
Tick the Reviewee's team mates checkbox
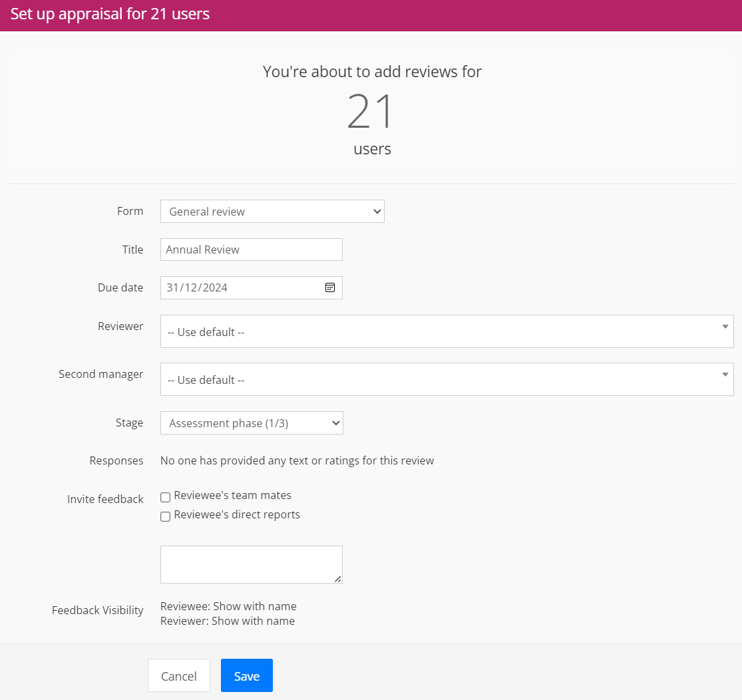click(x=166, y=497)
